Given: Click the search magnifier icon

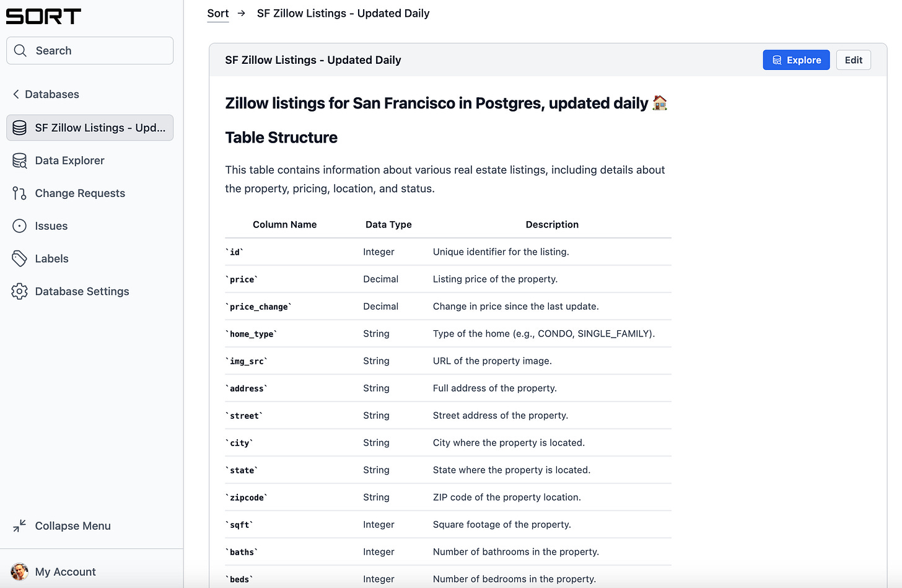Looking at the screenshot, I should point(20,51).
